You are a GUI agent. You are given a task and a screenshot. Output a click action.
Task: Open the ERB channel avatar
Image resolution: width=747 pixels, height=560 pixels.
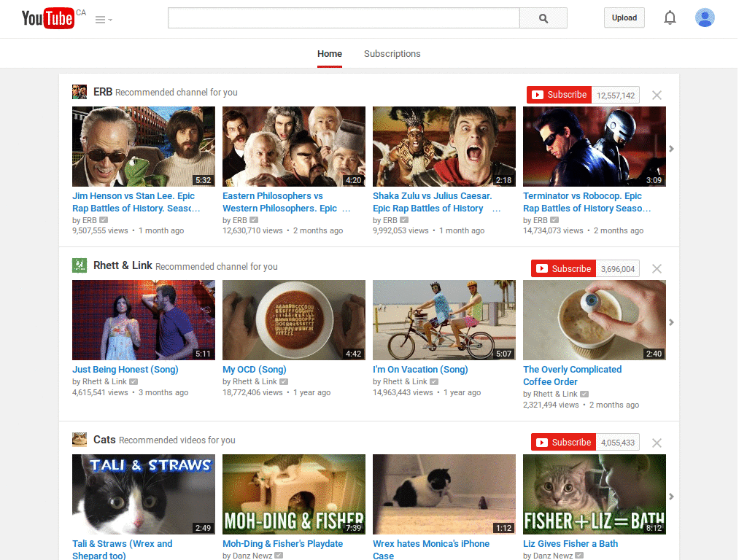point(80,92)
